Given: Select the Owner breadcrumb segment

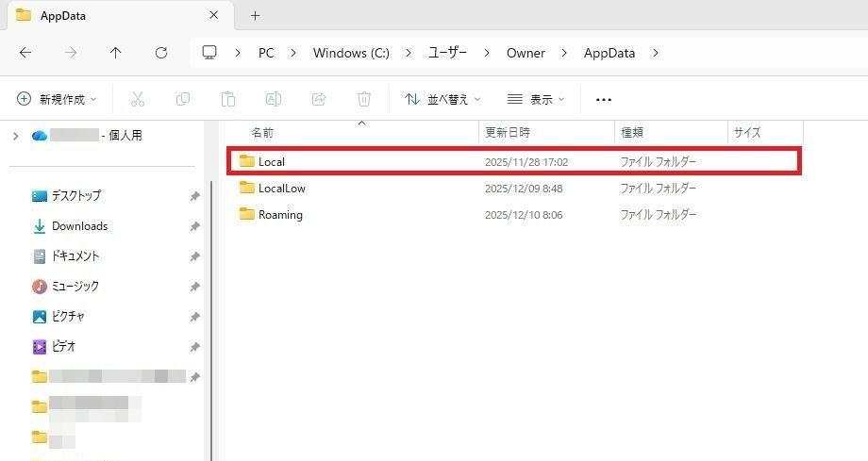Looking at the screenshot, I should (526, 53).
